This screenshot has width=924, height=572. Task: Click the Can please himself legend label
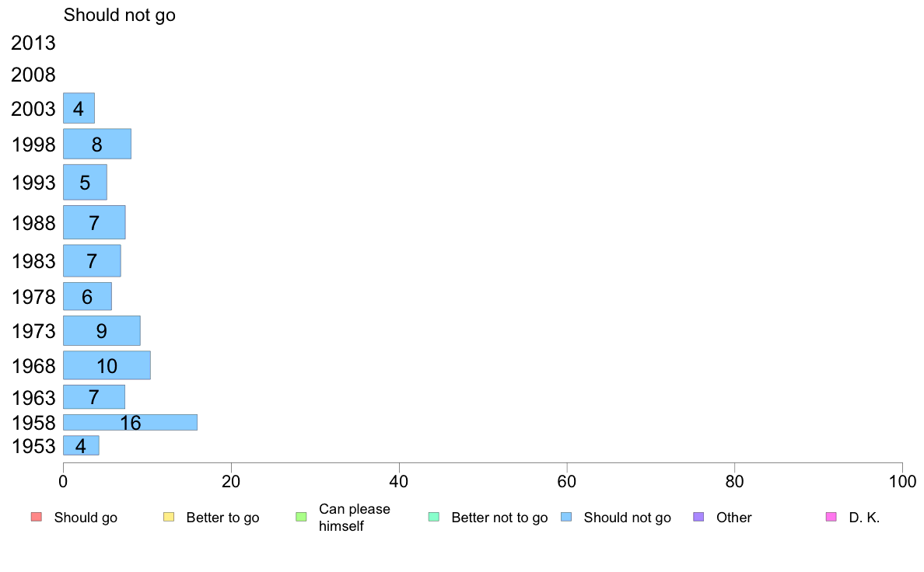[354, 518]
